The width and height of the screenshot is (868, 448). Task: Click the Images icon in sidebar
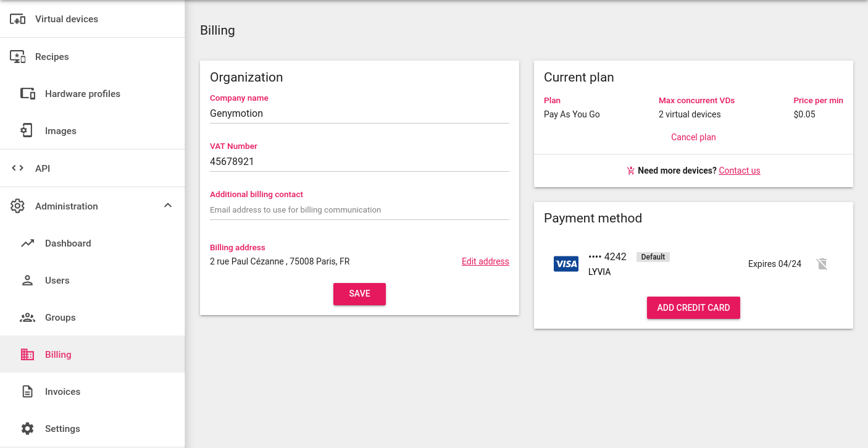[27, 131]
